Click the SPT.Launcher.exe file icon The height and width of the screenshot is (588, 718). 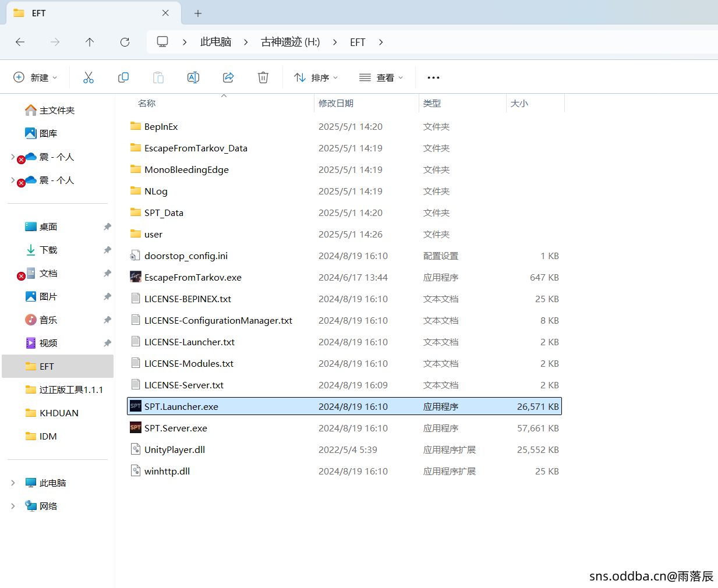[x=136, y=406]
